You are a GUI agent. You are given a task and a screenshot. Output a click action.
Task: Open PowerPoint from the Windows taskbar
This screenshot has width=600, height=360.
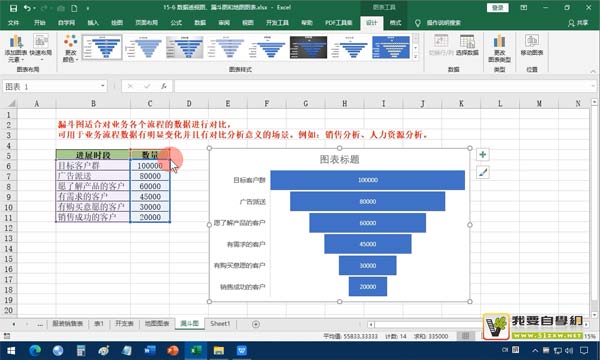click(173, 350)
